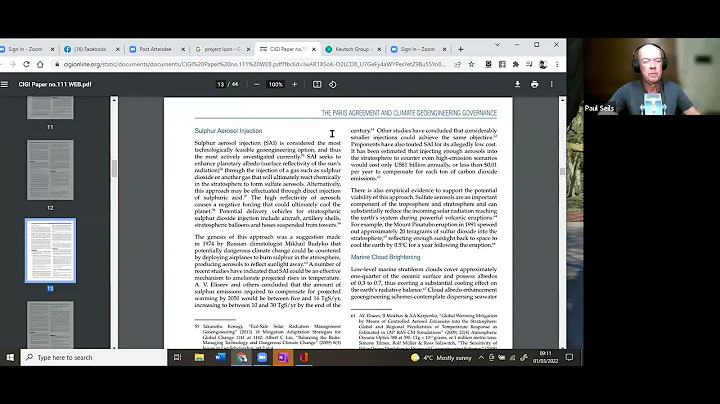The image size is (720, 404).
Task: Open the Chrome three-dot menu
Action: tap(557, 64)
